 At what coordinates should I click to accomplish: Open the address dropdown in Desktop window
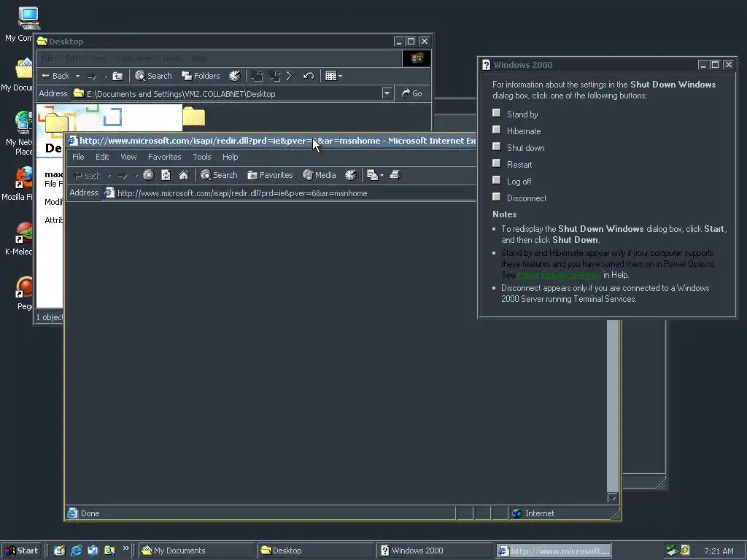point(387,94)
